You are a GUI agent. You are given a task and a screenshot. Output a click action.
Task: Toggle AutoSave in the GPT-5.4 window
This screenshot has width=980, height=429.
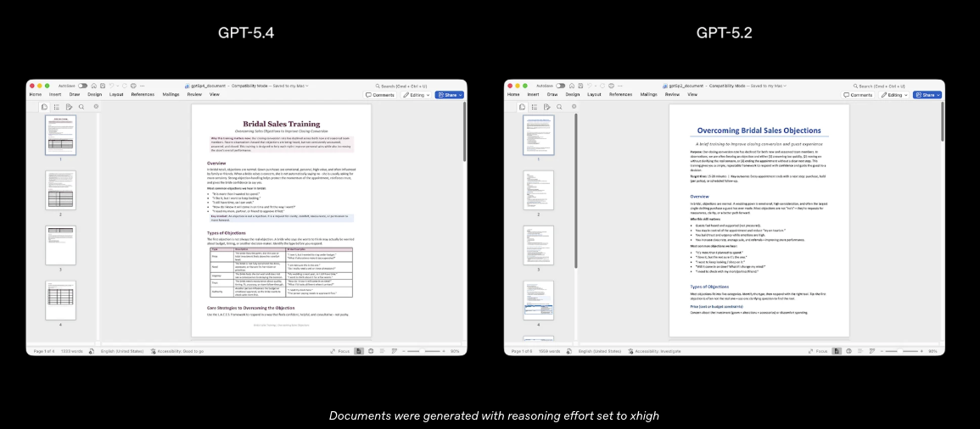(83, 86)
